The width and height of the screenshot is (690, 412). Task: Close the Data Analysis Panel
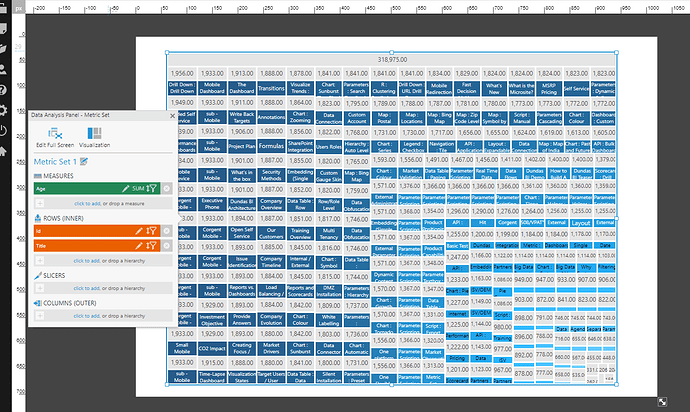[x=172, y=116]
